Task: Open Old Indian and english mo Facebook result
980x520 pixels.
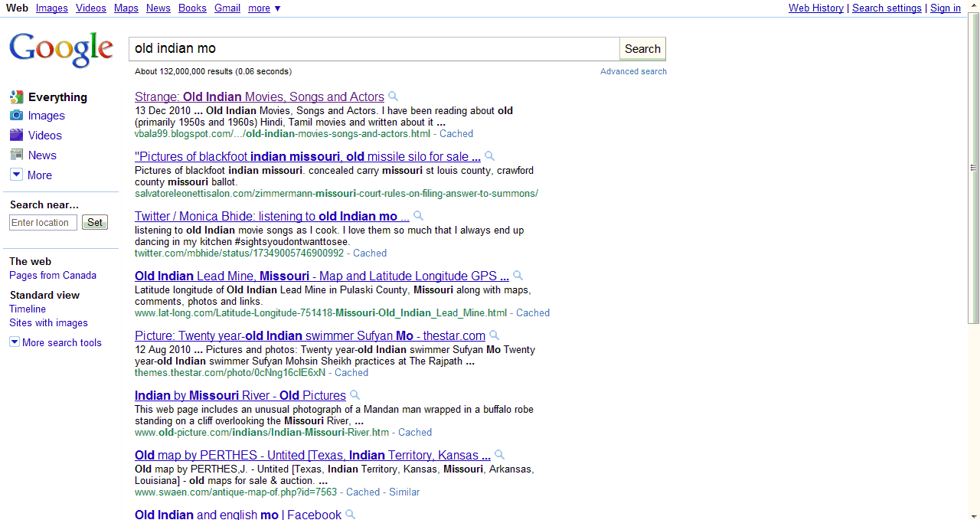Action: coord(238,515)
